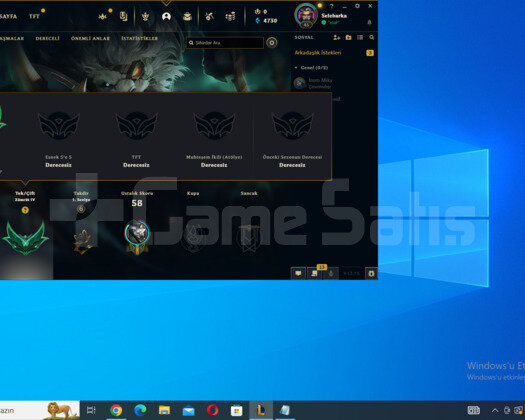Open Microsoft Store from the taskbar
This screenshot has height=420, width=525.
coord(237,410)
